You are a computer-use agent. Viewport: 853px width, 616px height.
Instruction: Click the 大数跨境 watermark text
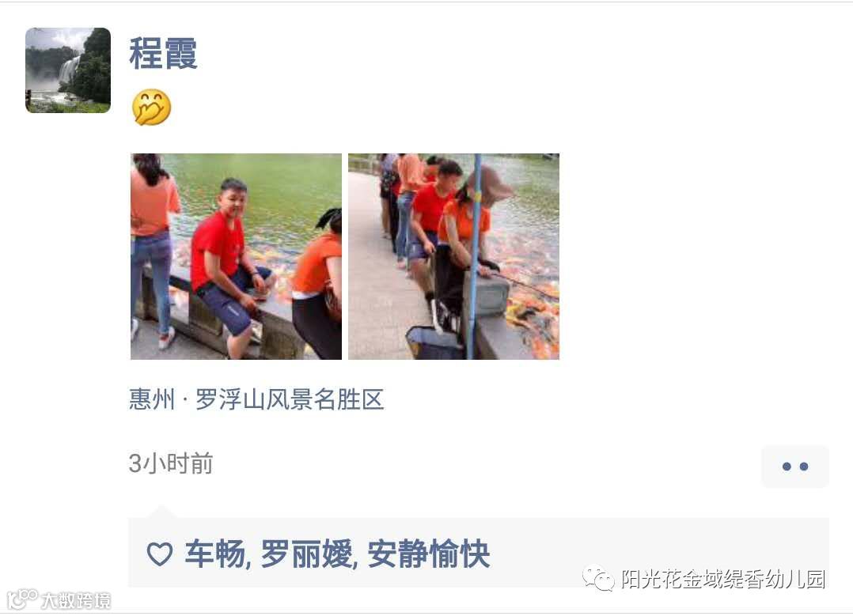coord(76,601)
